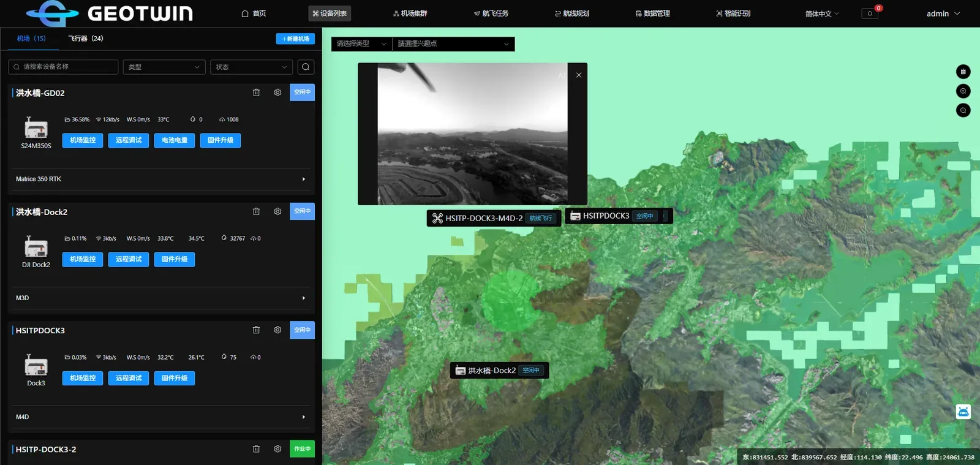This screenshot has width=980, height=465.
Task: Click the HSITP-DOCK3-M4D-2 drone map label
Action: coord(494,218)
